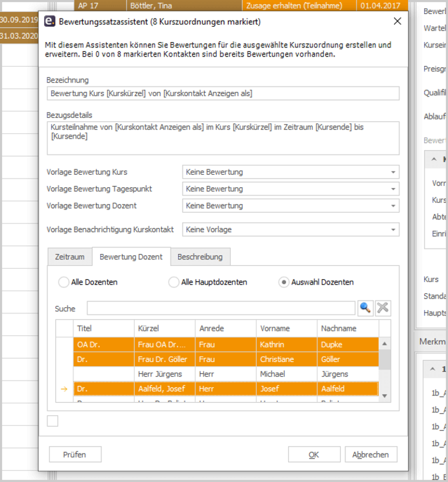Click Böttler, Tina in the background list
Screen dimensions: 448x482
click(x=184, y=5)
